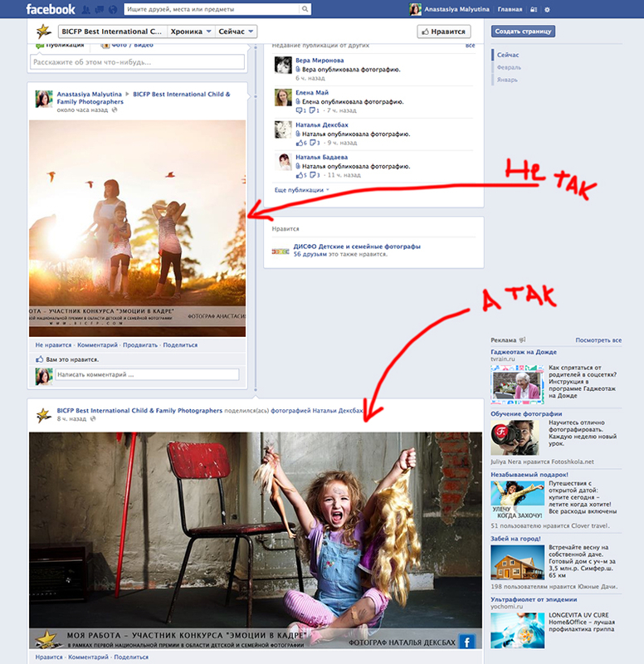Click the Написать комментарий field
Screen dimensions: 644x664
click(149, 375)
